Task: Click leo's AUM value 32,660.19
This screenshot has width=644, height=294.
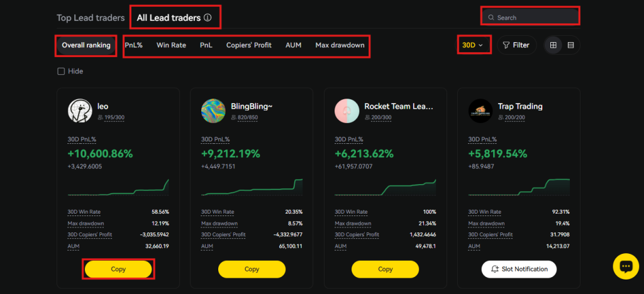Action: tap(156, 246)
